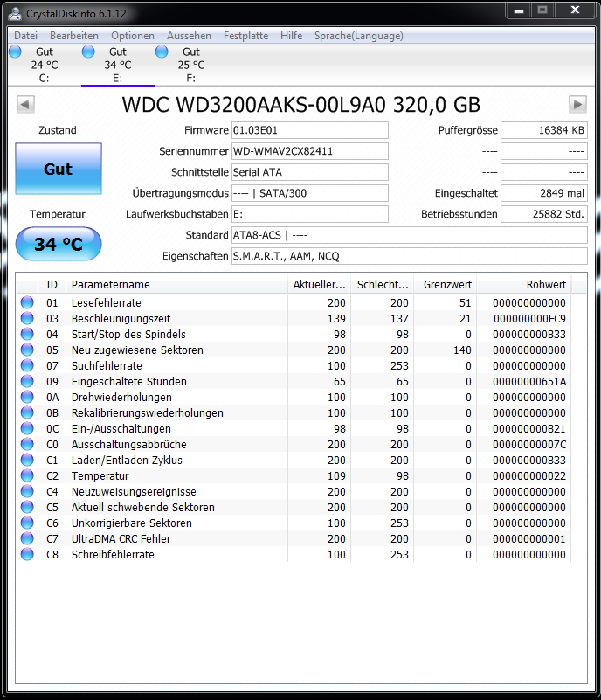The width and height of the screenshot is (601, 700).
Task: Open the Bearbeiten menu
Action: pyautogui.click(x=74, y=36)
